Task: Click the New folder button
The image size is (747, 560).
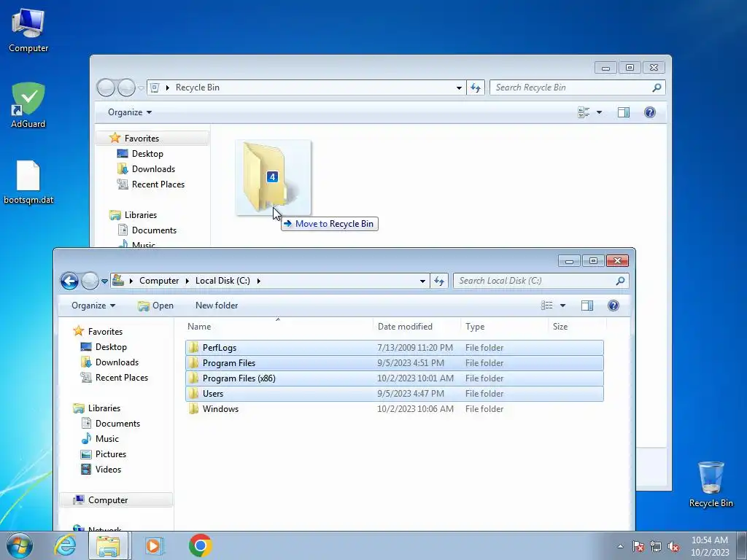Action: [216, 306]
